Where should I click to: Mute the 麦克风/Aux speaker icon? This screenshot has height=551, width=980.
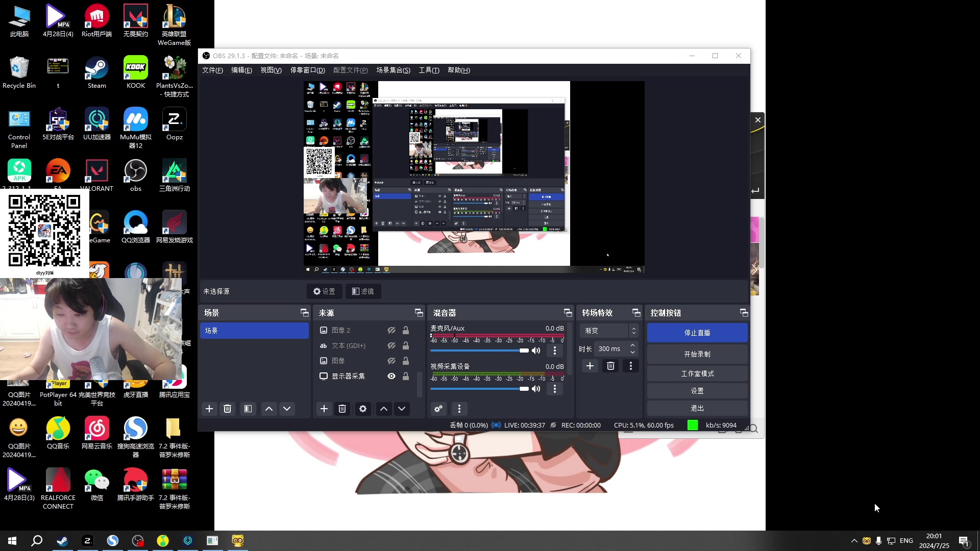536,350
